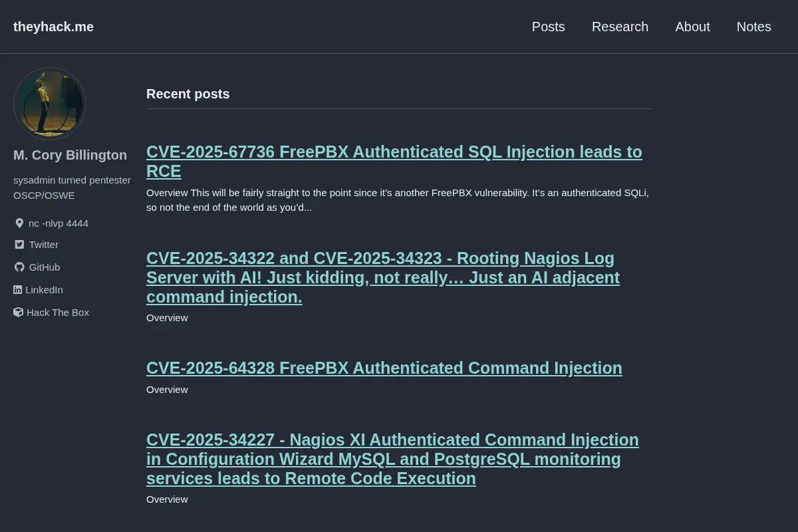798x532 pixels.
Task: Open the CVE-2025-34227 Nagios XI post
Action: (x=392, y=460)
